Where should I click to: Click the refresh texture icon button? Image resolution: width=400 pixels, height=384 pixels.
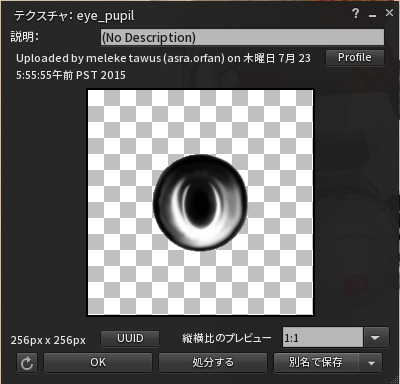[x=27, y=363]
